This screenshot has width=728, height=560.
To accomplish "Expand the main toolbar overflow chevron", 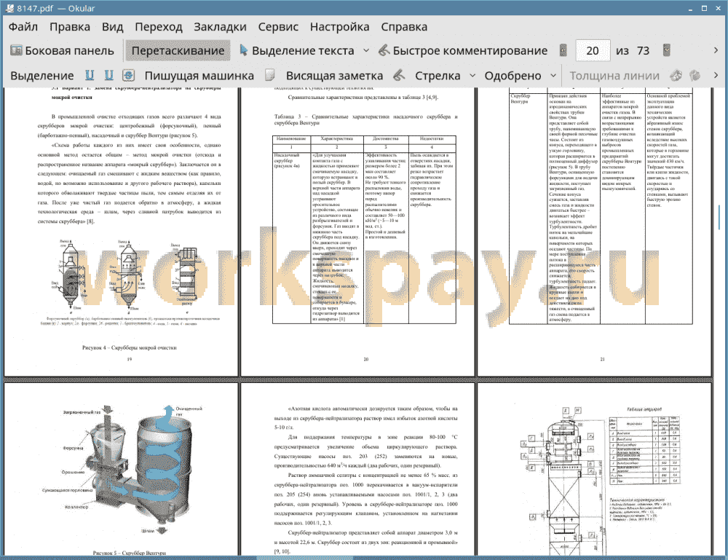I will tap(716, 50).
